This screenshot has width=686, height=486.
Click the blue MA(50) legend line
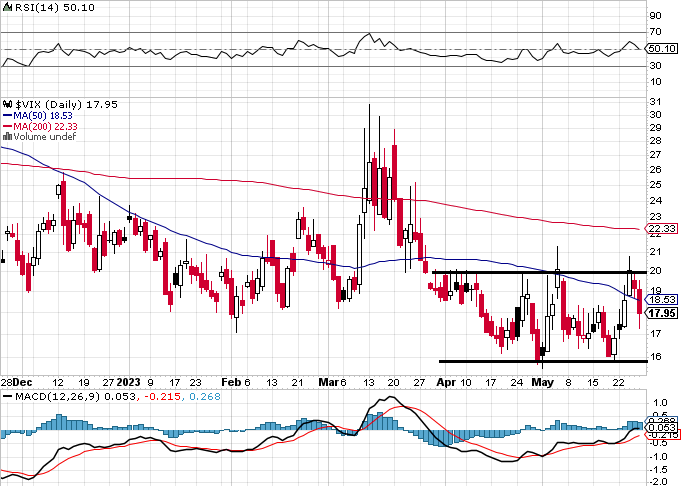click(7, 116)
